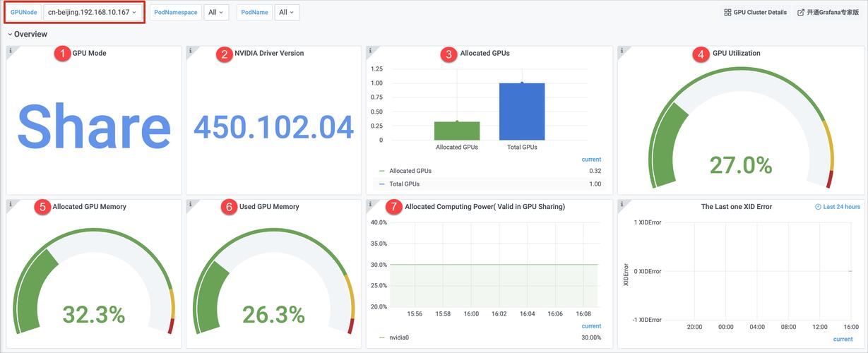Open the PodName All dropdown

[287, 12]
